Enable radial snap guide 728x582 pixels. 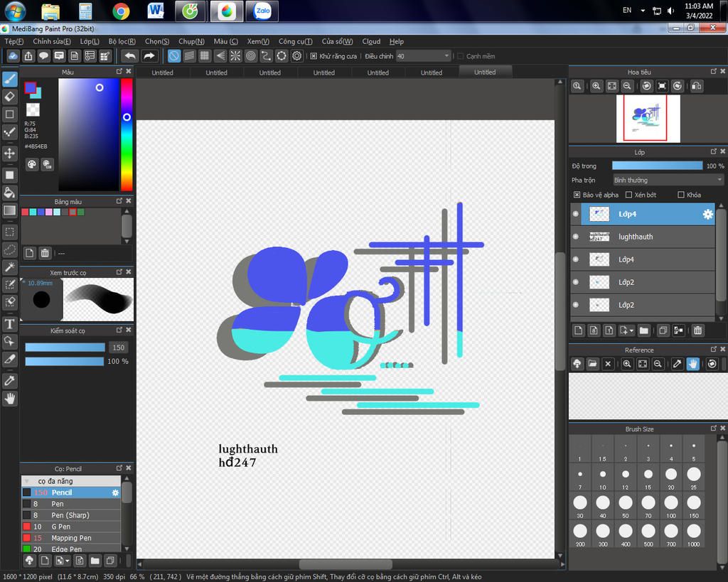pos(235,56)
